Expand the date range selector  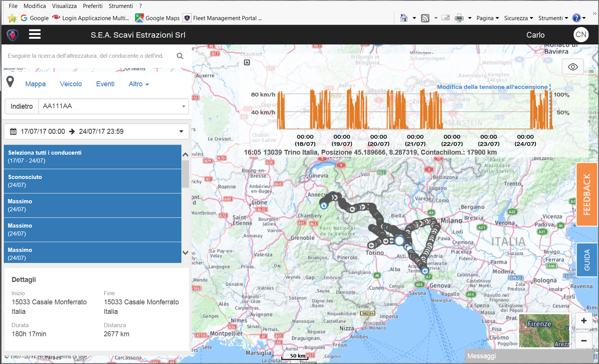97,131
